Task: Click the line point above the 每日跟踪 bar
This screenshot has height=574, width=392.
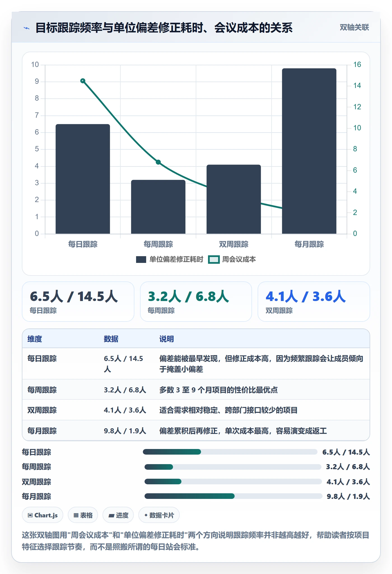Action: [x=83, y=81]
